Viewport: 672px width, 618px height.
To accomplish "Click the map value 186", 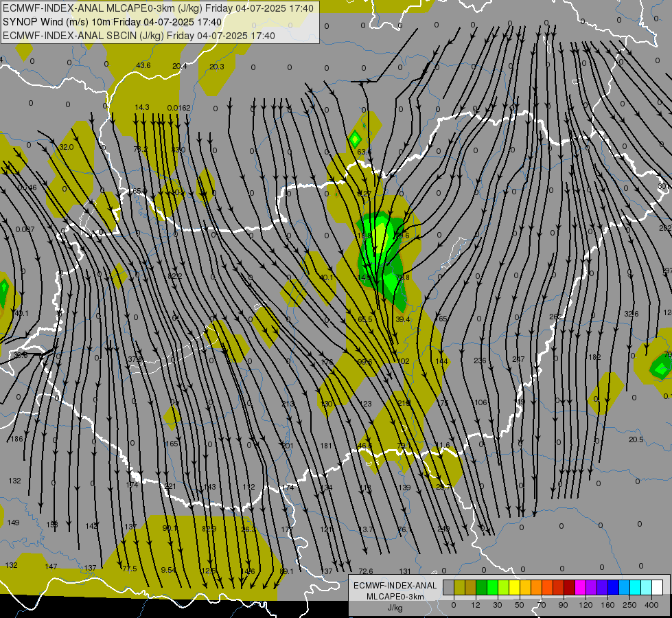I will [16, 439].
